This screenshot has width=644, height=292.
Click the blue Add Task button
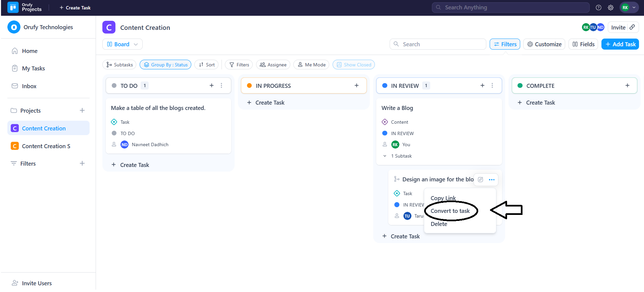(x=620, y=44)
